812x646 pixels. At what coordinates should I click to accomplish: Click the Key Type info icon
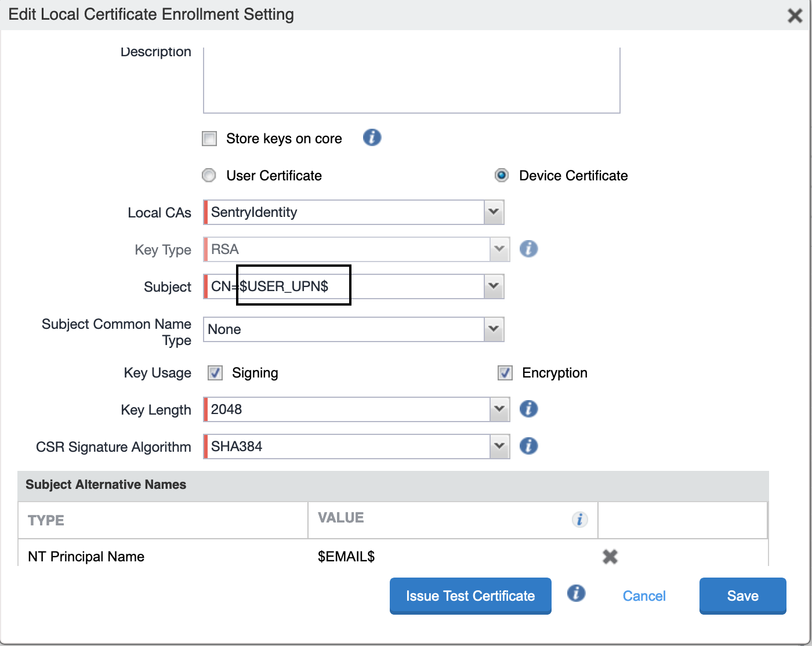[x=528, y=249]
